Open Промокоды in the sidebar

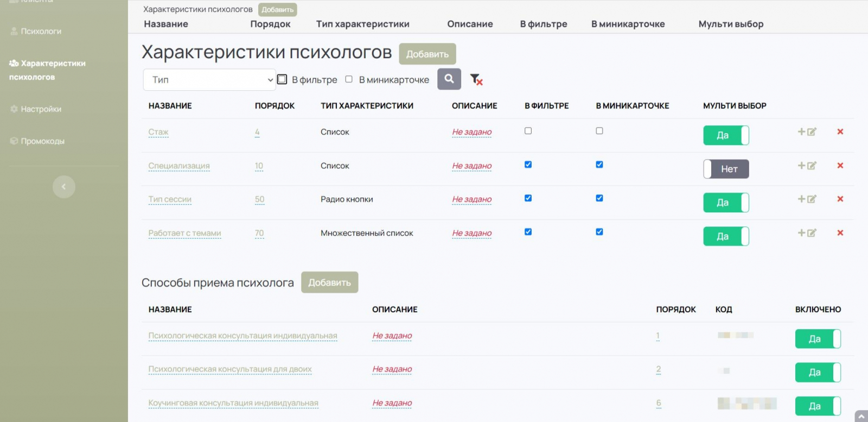[37, 141]
